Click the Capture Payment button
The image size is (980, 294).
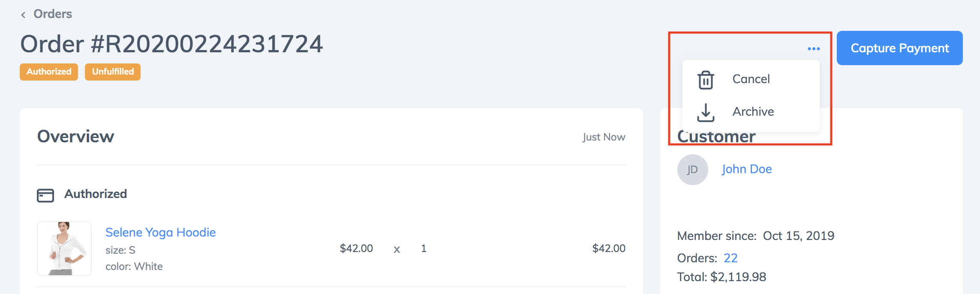pos(899,48)
